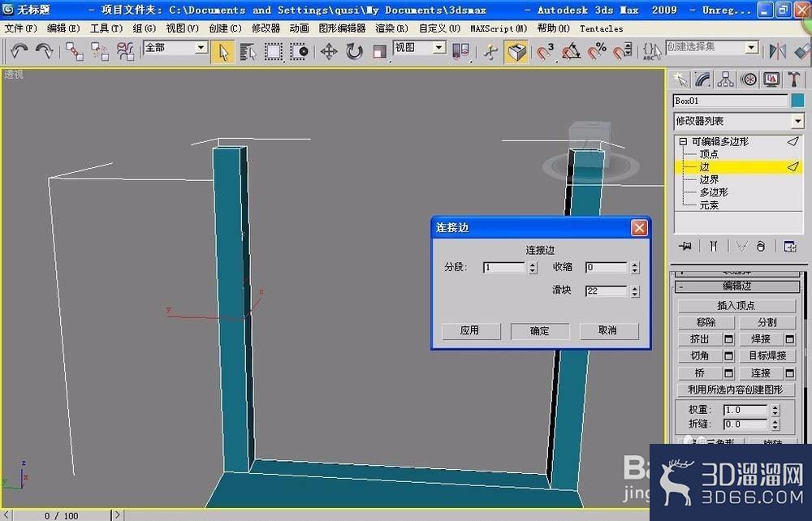Image resolution: width=812 pixels, height=521 pixels.
Task: Open the 编辑(E) menu
Action: click(x=63, y=28)
